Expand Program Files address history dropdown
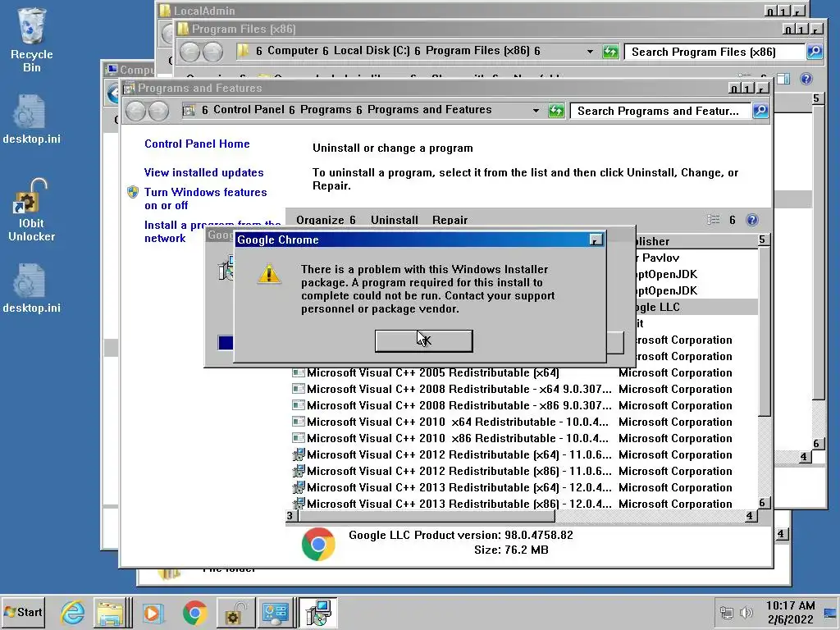 [590, 52]
